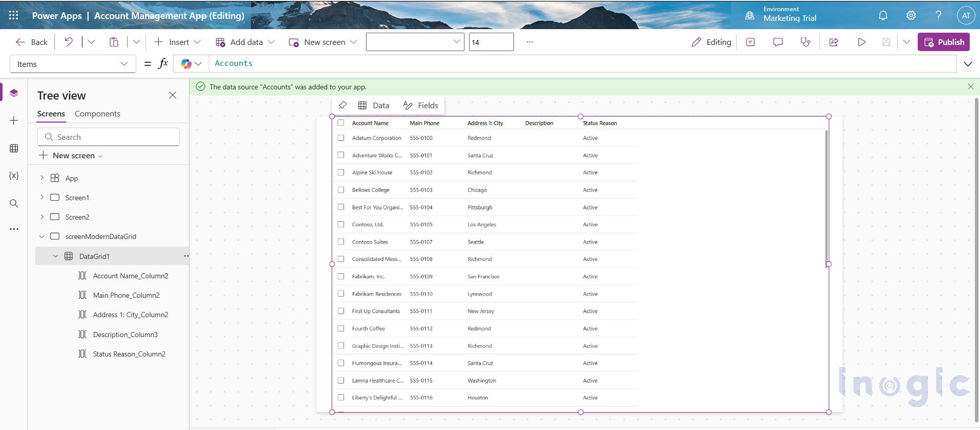Check the Contoso Suites row checkbox
Image resolution: width=980 pixels, height=430 pixels.
(x=341, y=242)
